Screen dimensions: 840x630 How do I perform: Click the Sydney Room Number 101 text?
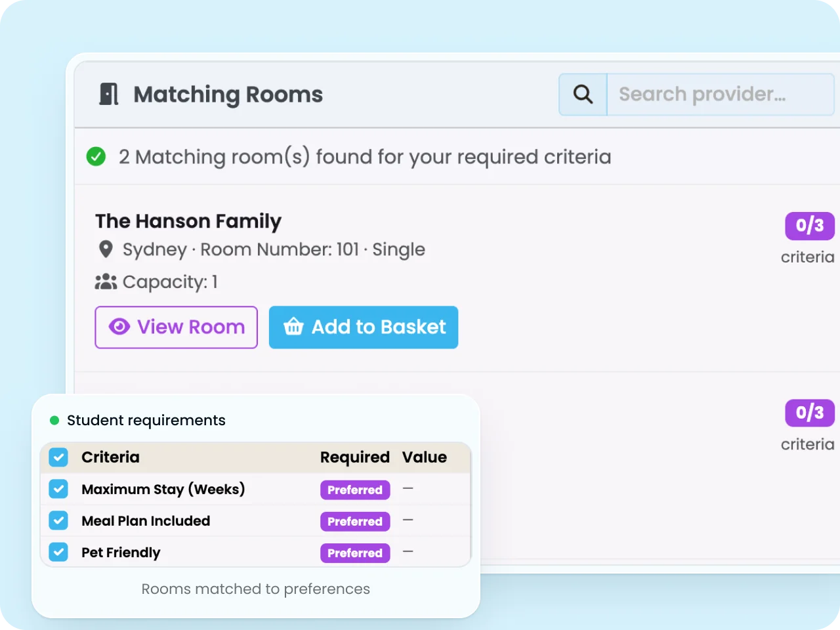coord(274,249)
